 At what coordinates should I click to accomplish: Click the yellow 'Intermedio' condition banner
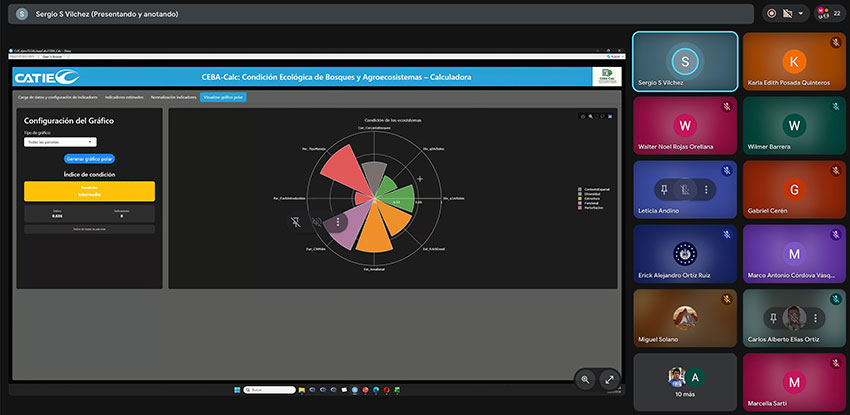[89, 191]
